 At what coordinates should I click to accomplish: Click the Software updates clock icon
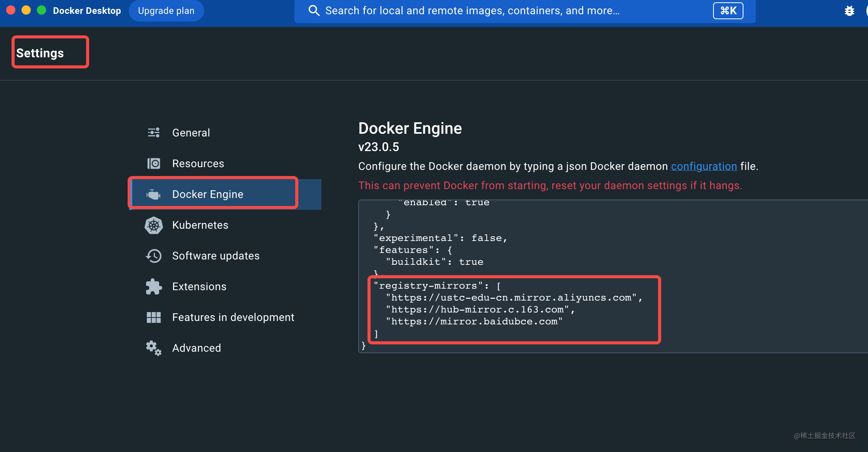pos(154,256)
